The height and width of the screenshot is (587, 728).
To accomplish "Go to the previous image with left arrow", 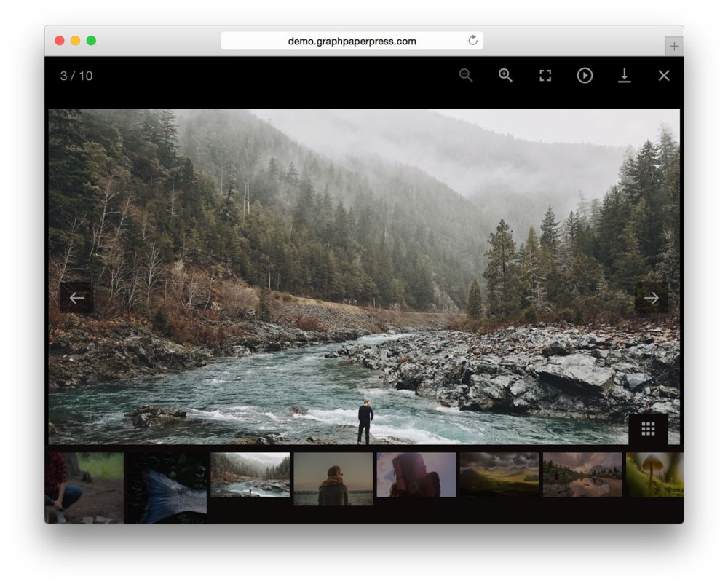I will click(76, 297).
